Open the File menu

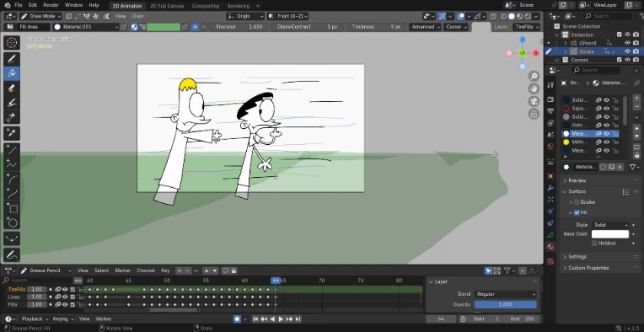18,5
